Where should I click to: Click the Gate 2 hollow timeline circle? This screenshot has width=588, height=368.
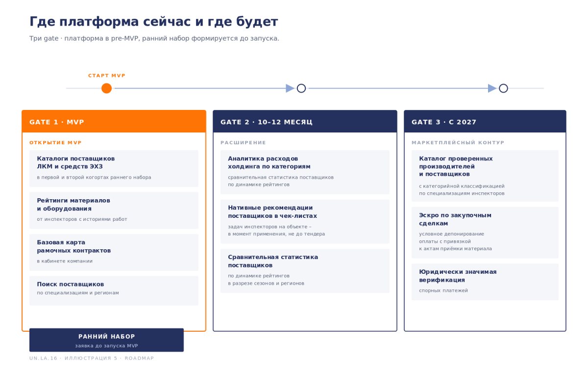coord(301,88)
